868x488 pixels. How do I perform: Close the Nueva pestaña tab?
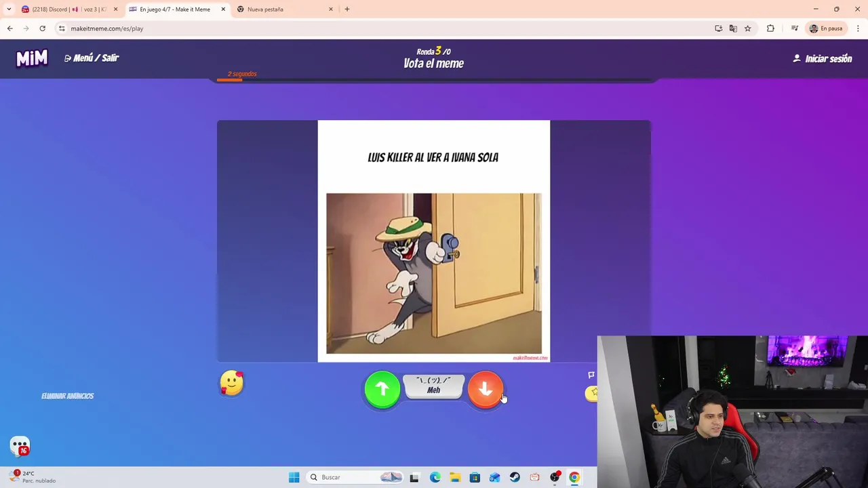331,9
